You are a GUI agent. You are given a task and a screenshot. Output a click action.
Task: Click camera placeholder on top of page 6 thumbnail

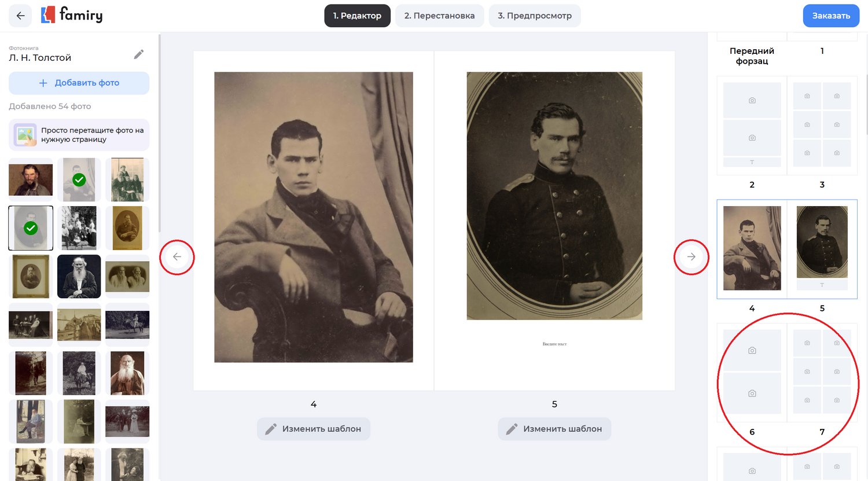(752, 350)
